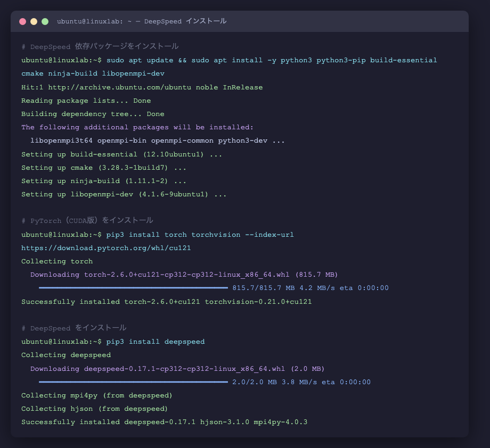Image resolution: width=490 pixels, height=448 pixels.
Task: Click the 'Building dependency tree... Done' line
Action: click(93, 114)
